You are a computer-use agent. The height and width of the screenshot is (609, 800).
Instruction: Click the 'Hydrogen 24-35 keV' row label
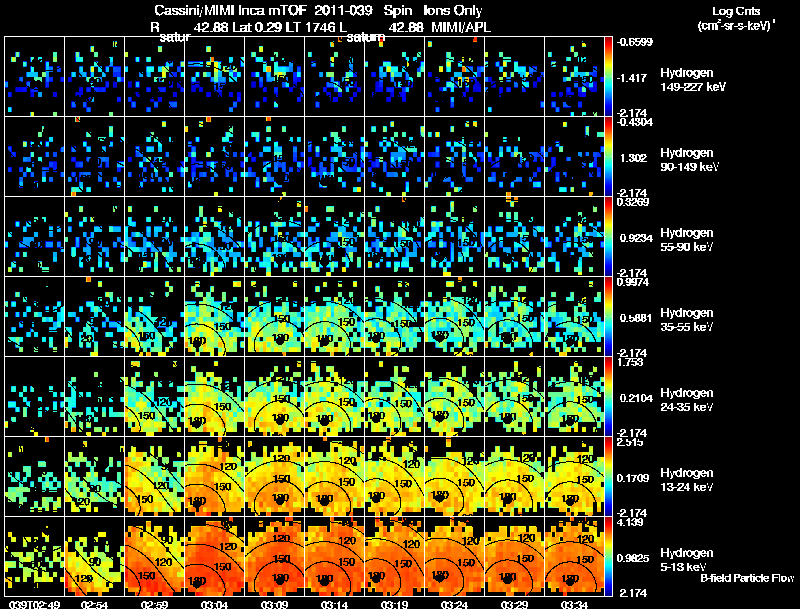(x=687, y=400)
